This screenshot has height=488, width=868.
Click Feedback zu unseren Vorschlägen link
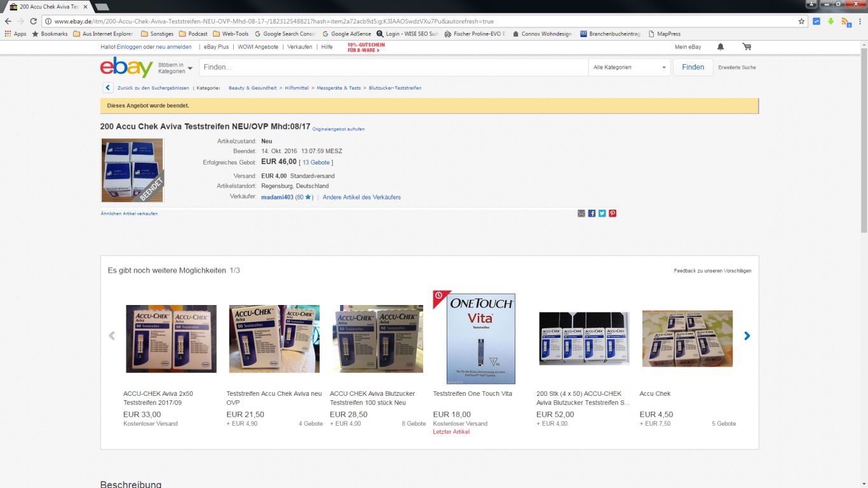712,271
